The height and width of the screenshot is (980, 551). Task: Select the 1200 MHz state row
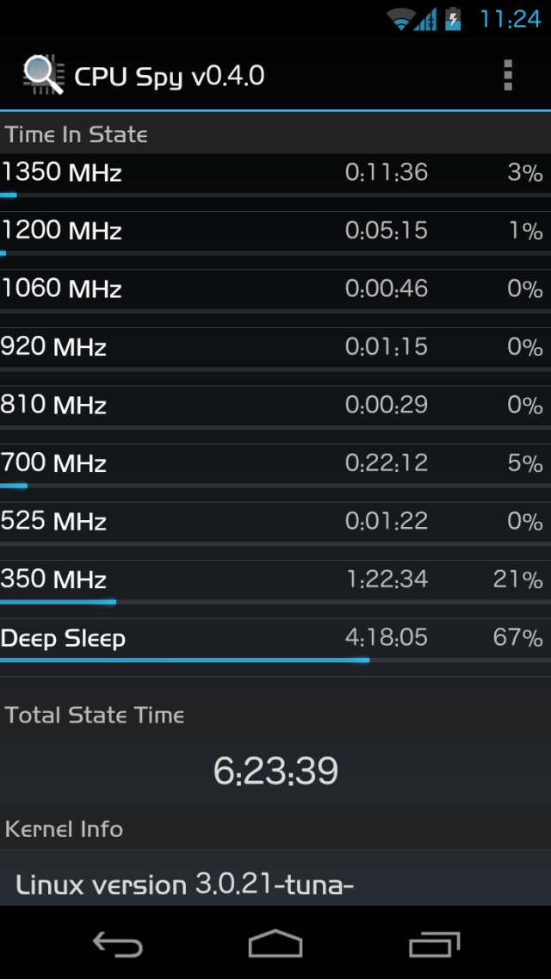coord(275,233)
